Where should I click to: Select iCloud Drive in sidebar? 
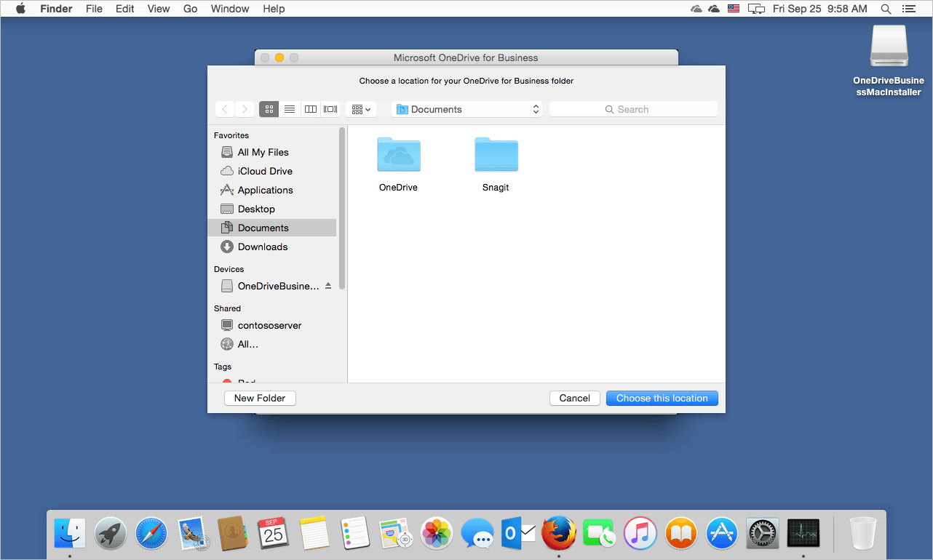(x=271, y=171)
